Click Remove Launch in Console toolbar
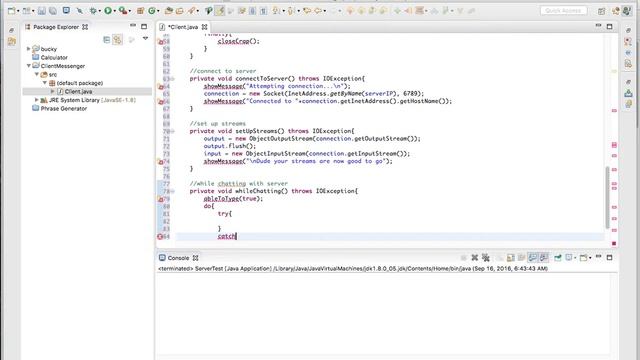 pyautogui.click(x=474, y=258)
